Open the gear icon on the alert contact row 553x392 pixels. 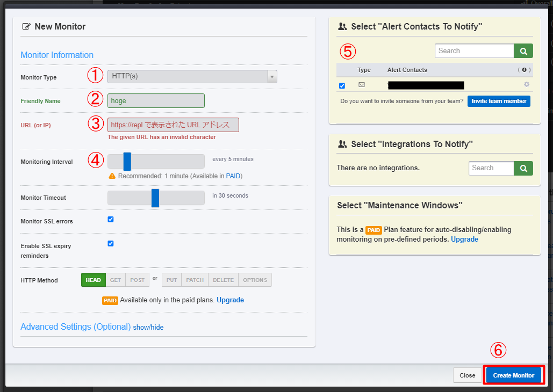coord(526,85)
